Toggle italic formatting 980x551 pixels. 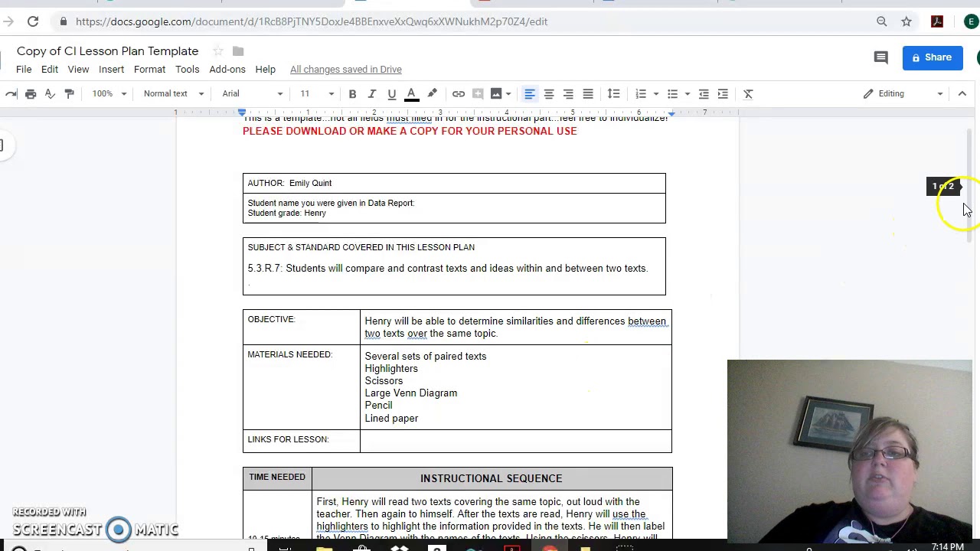pos(371,93)
